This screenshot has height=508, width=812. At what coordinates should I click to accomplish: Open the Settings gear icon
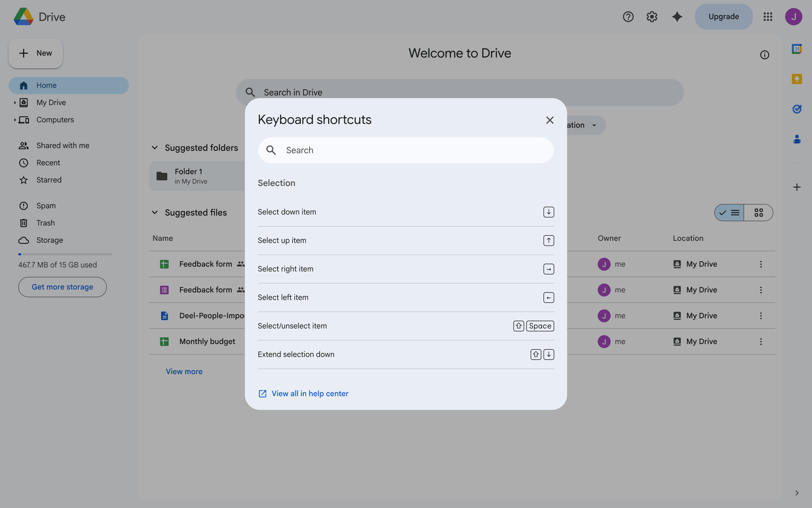(652, 17)
